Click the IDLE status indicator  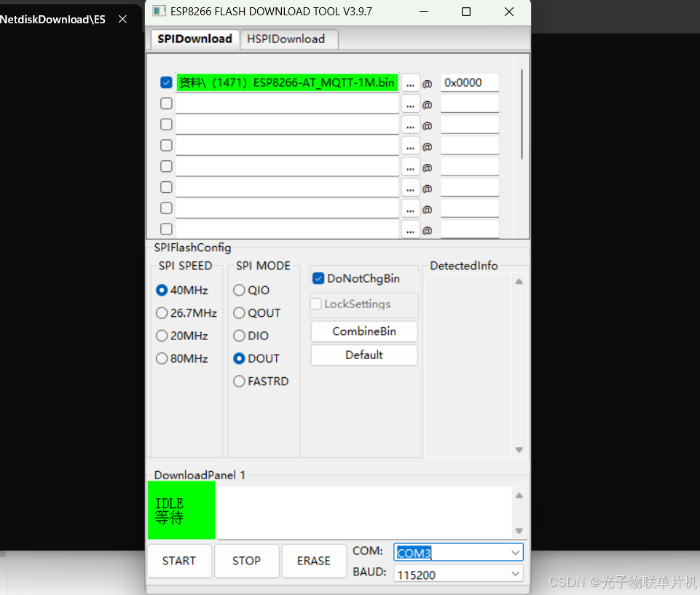(x=181, y=510)
